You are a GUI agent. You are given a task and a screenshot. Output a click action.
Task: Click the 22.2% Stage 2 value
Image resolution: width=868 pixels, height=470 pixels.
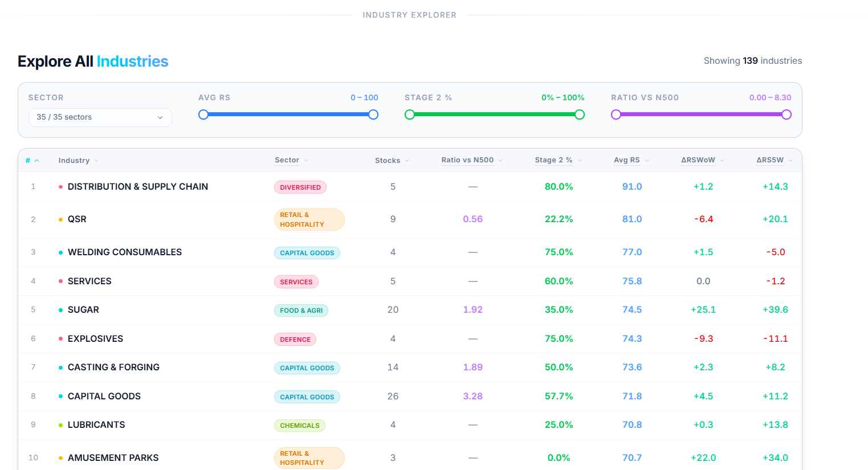[559, 219]
